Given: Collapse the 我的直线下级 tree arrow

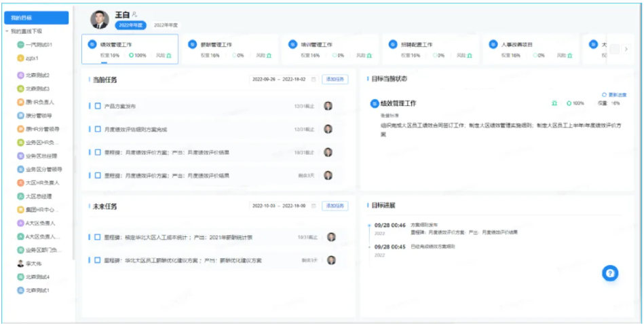Looking at the screenshot, I should point(7,31).
